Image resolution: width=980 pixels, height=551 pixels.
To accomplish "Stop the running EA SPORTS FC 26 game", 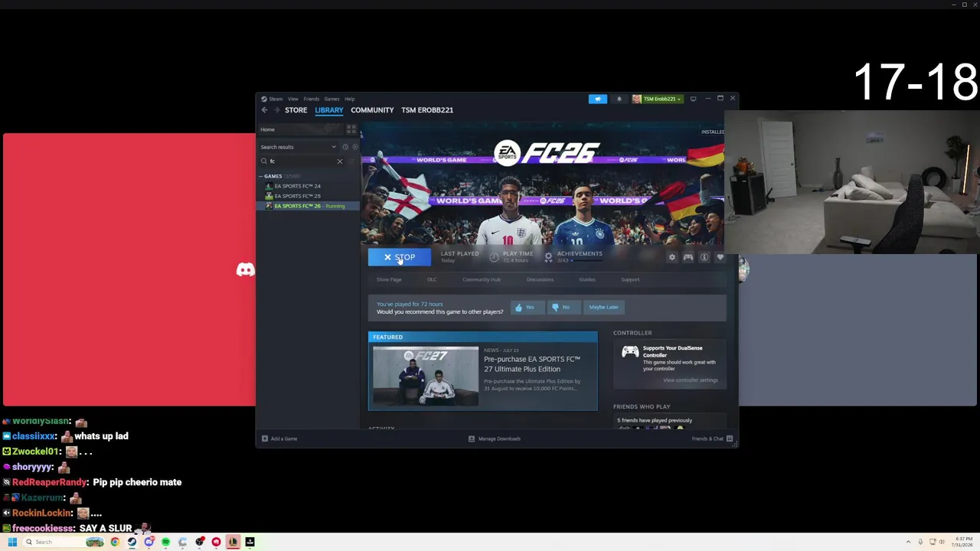I will pos(399,257).
